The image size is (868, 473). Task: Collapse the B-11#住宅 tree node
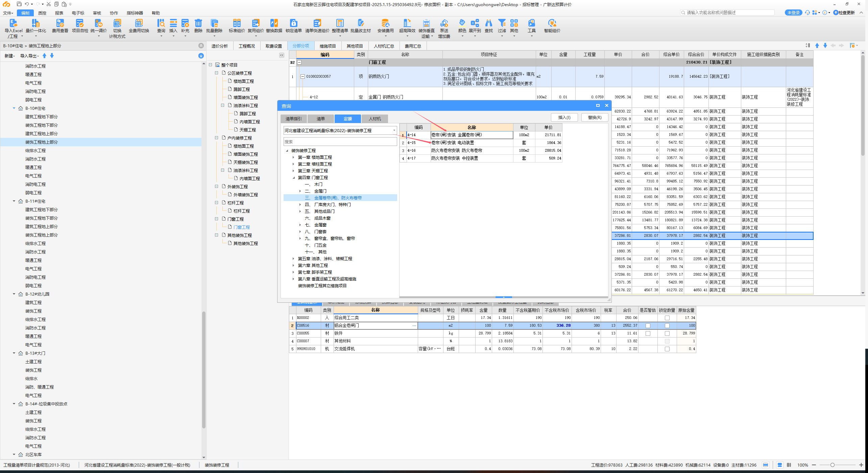(14, 201)
